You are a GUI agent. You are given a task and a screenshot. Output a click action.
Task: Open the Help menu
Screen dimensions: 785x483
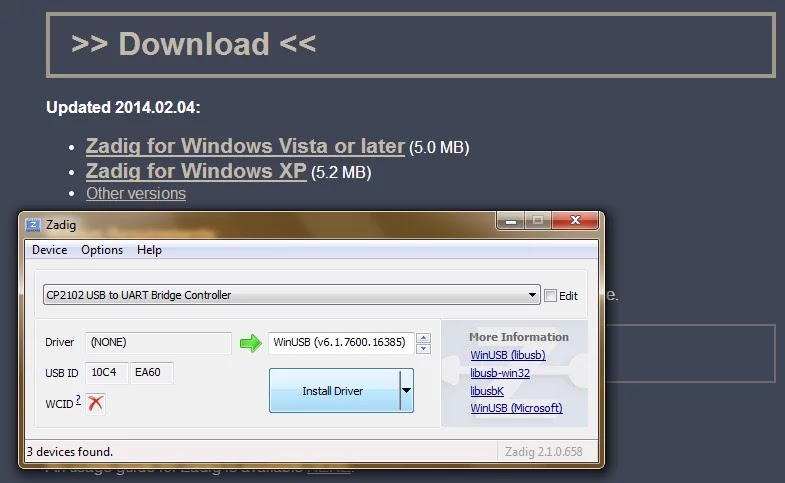click(149, 250)
